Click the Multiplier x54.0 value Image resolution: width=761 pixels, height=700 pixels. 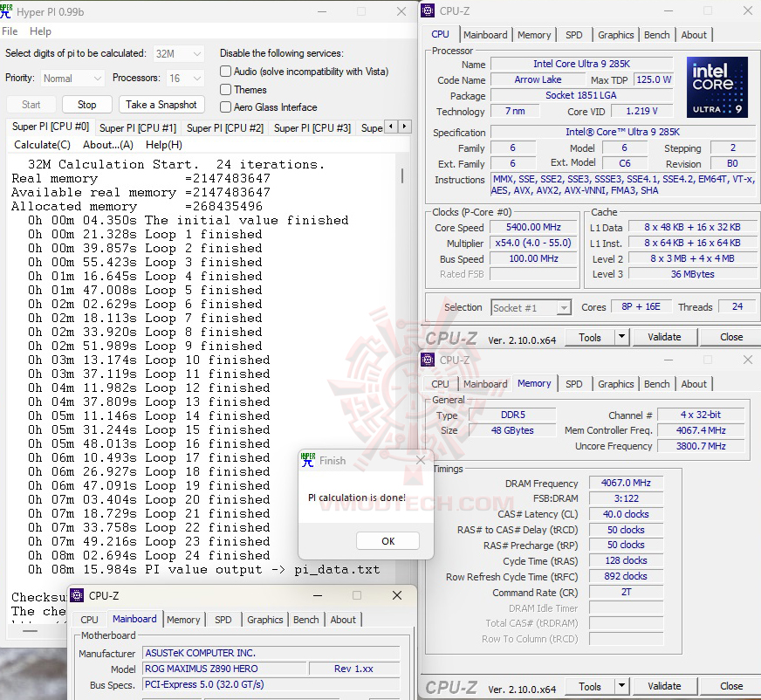(533, 243)
